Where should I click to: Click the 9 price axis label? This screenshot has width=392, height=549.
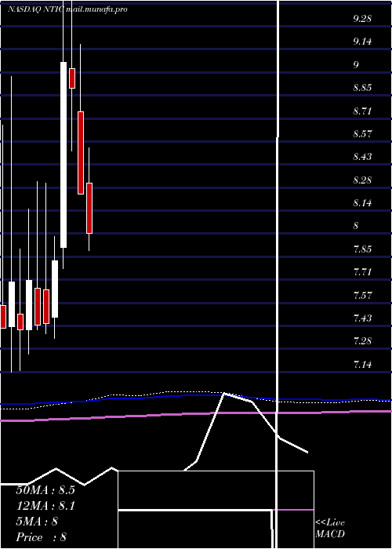pos(356,65)
